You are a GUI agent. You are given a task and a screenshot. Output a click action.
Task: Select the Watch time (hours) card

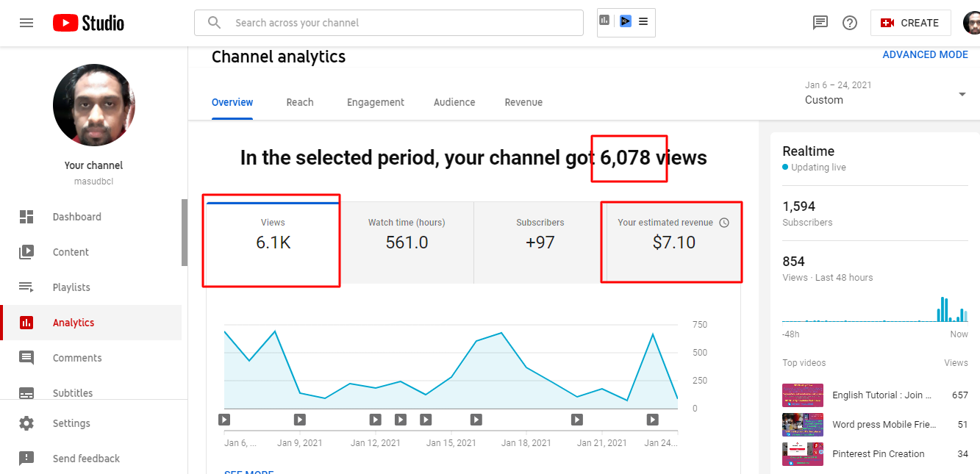(x=407, y=243)
